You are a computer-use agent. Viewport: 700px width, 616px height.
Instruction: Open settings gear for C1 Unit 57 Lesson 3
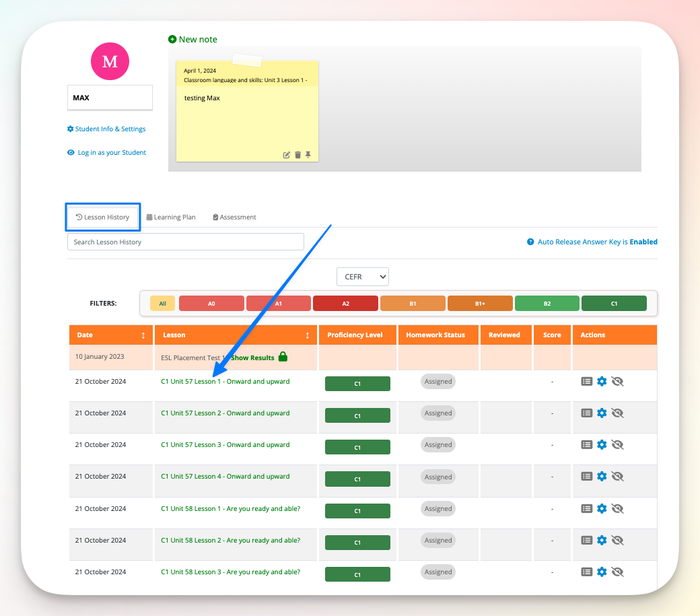pyautogui.click(x=602, y=444)
